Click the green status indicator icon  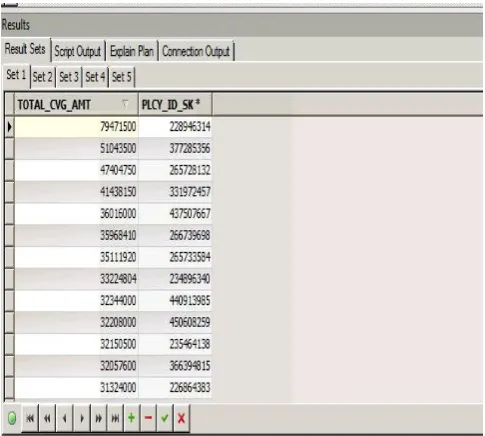point(12,418)
